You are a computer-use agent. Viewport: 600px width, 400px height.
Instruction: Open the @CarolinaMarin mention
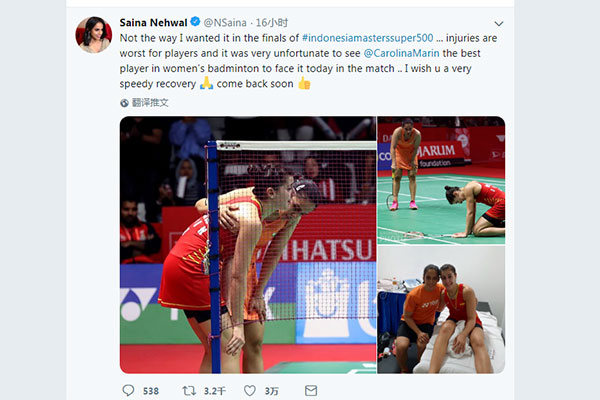401,53
